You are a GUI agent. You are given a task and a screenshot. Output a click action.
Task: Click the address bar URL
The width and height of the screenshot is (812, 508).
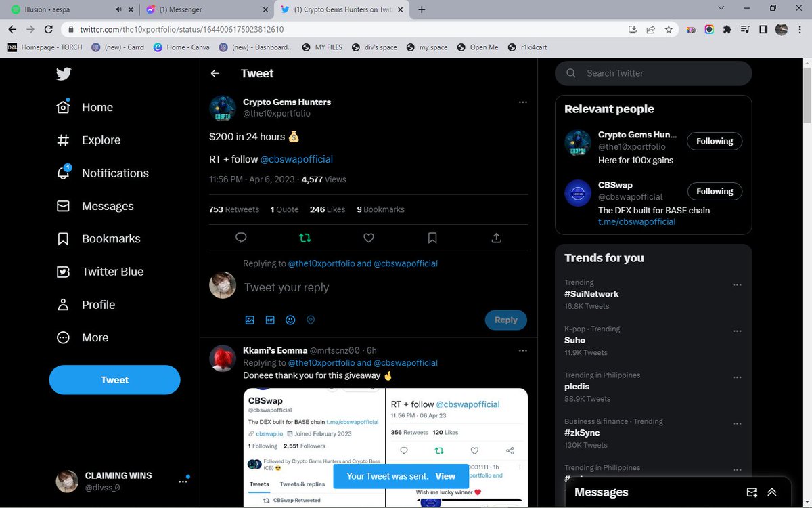coord(181,29)
